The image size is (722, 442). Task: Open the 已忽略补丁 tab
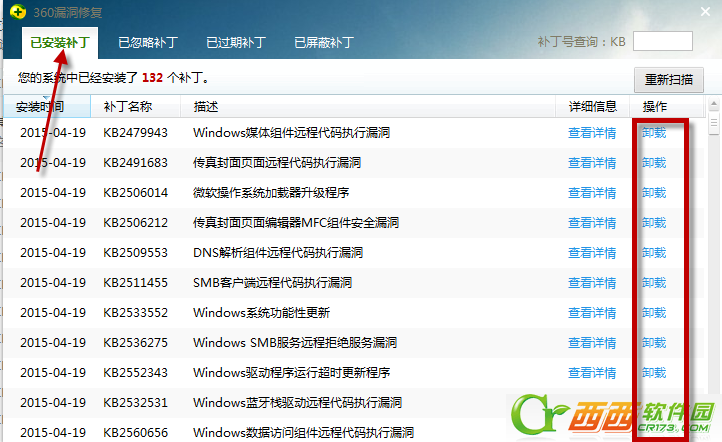pyautogui.click(x=148, y=43)
